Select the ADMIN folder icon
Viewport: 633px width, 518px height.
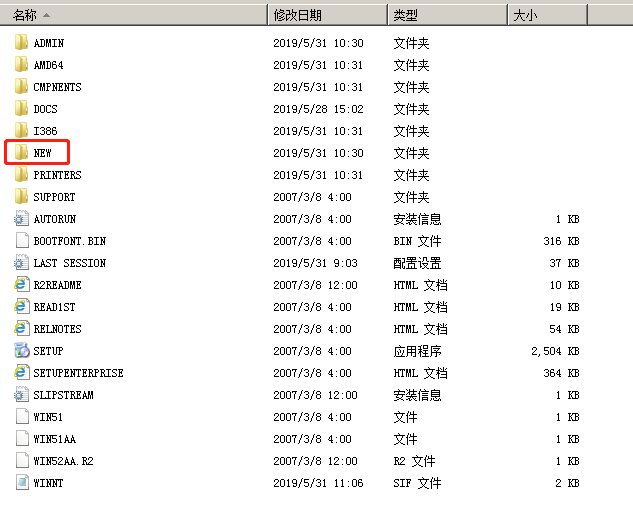coord(22,43)
